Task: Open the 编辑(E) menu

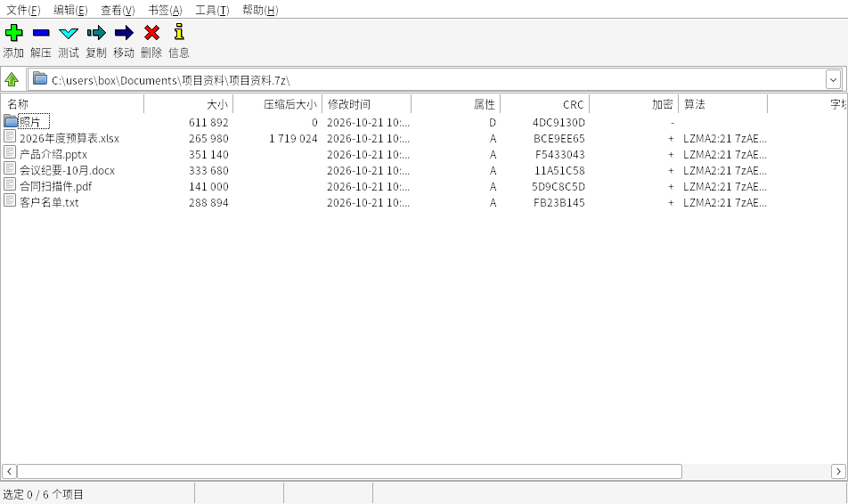Action: click(x=70, y=11)
